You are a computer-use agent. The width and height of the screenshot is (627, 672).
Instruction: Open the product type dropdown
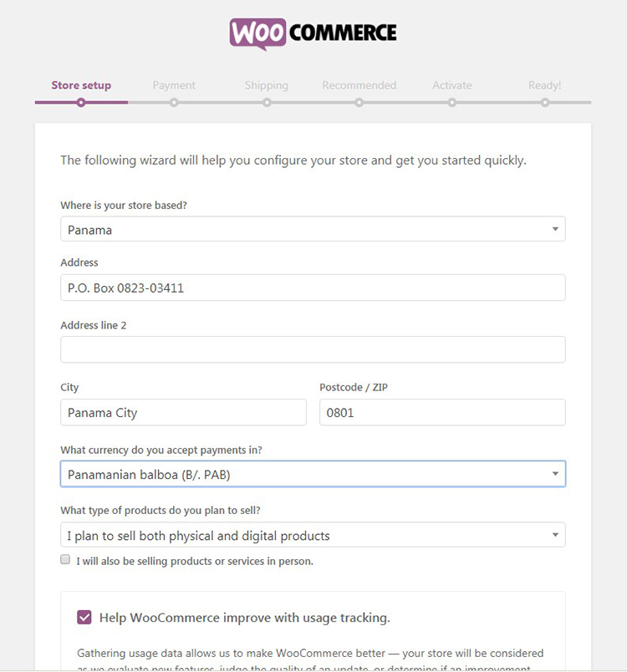pos(313,535)
